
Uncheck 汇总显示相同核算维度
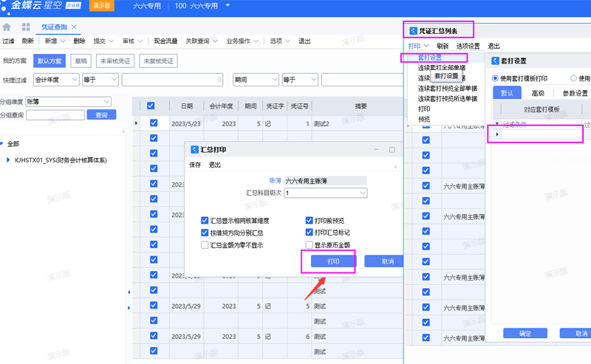pos(205,220)
